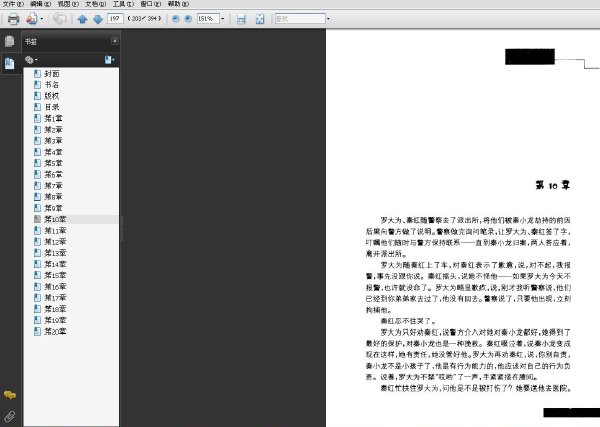Jump to the 第15章 bookmark
Viewport: 600px width, 427px height.
pos(55,275)
